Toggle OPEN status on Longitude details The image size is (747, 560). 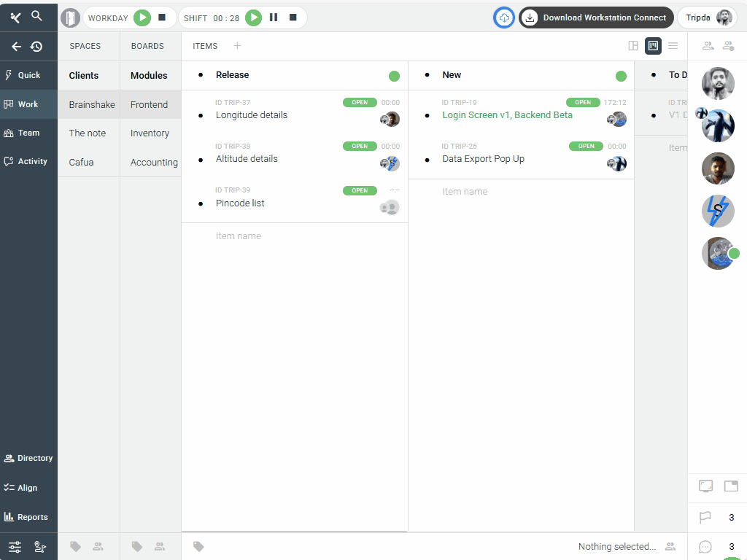coord(360,103)
